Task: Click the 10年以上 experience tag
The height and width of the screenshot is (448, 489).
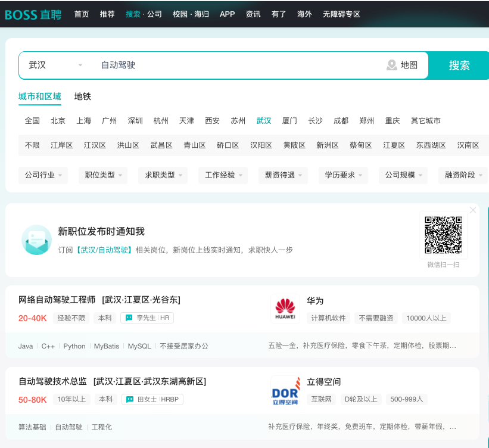Action: coord(71,399)
